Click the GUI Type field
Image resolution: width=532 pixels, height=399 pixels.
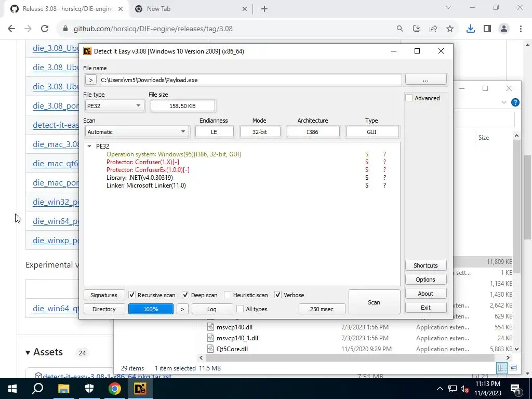[372, 132]
